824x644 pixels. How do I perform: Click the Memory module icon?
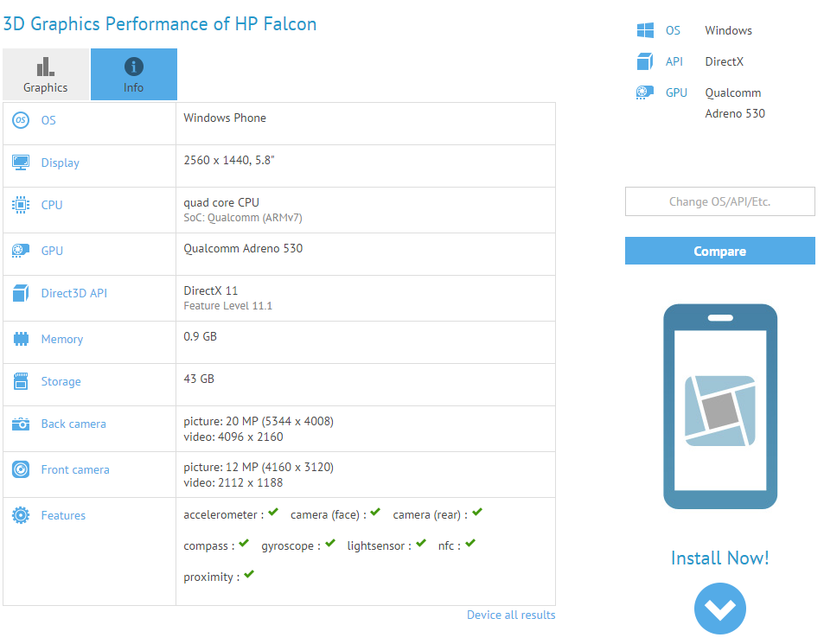pyautogui.click(x=21, y=339)
